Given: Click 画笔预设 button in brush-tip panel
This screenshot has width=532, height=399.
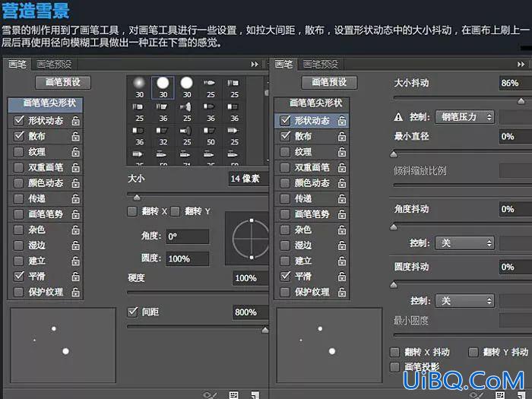Looking at the screenshot, I should (63, 82).
